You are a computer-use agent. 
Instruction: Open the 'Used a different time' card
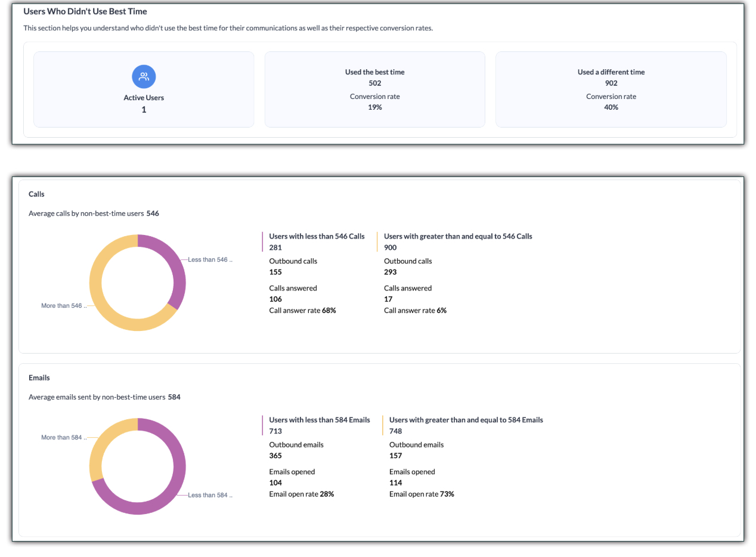tap(611, 89)
